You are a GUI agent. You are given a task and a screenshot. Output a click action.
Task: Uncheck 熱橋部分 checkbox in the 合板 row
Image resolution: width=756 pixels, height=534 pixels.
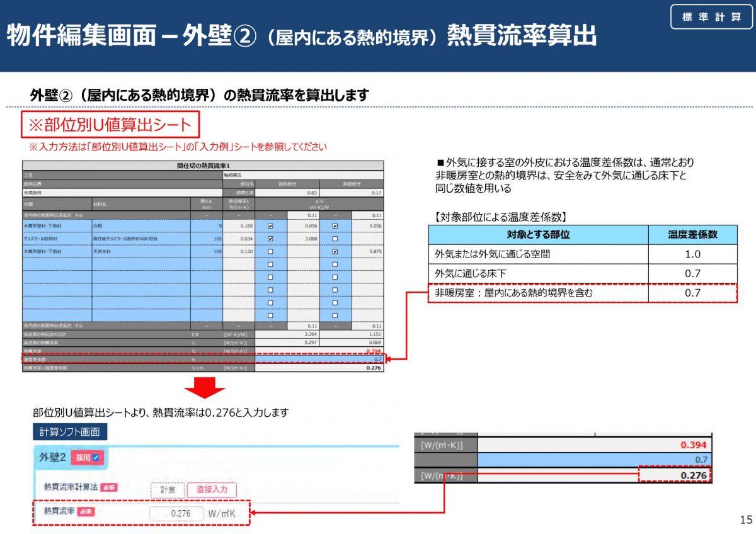click(x=335, y=225)
